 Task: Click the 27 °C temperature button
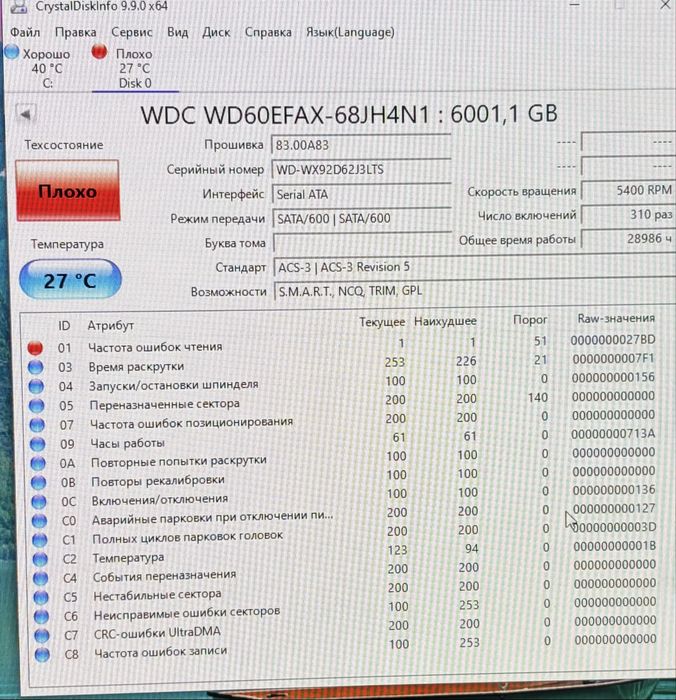[x=70, y=279]
